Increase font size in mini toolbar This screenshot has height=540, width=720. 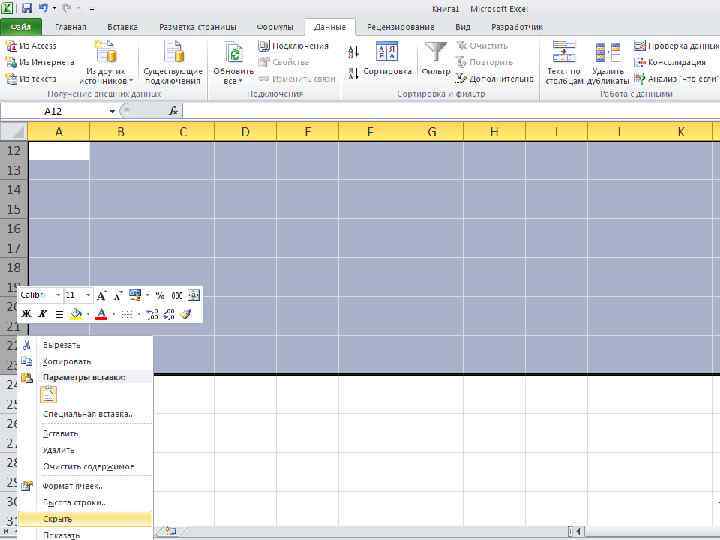(101, 296)
